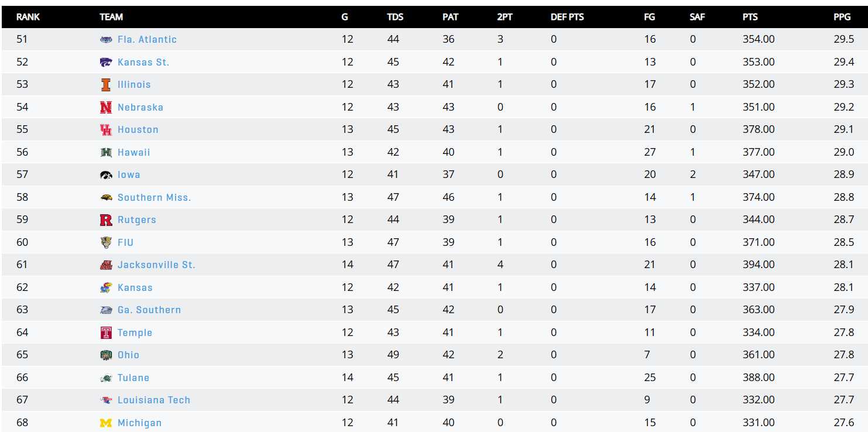Click the Kansas St. Wildcat logo
868x432 pixels.
(x=106, y=62)
